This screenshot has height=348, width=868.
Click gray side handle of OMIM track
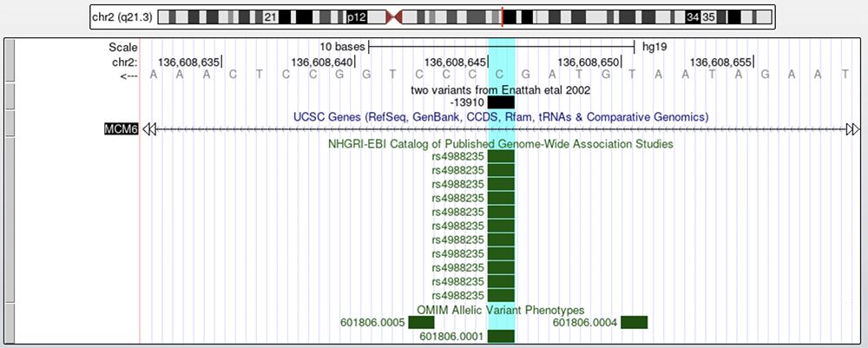tap(10, 323)
